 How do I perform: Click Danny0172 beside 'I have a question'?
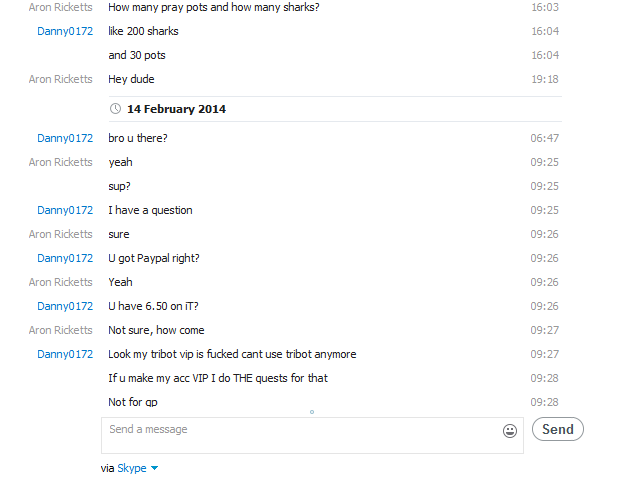(65, 210)
